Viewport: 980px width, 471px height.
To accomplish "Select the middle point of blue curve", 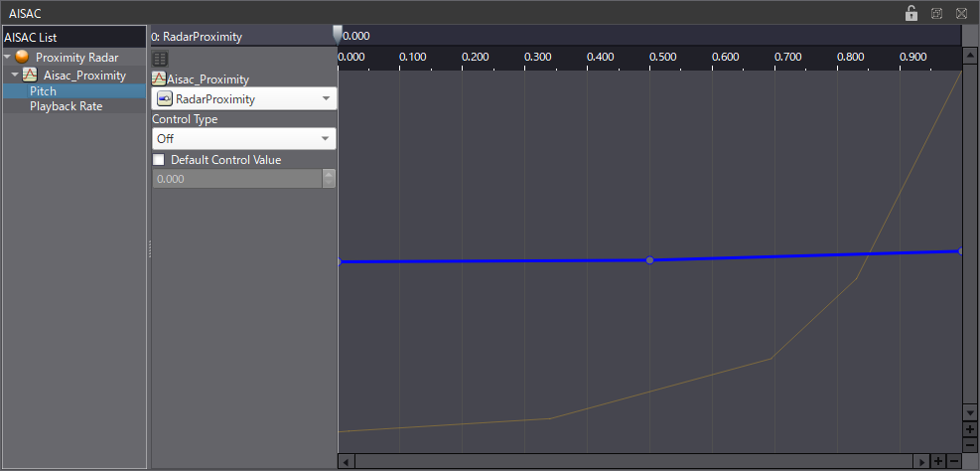I will tap(650, 259).
